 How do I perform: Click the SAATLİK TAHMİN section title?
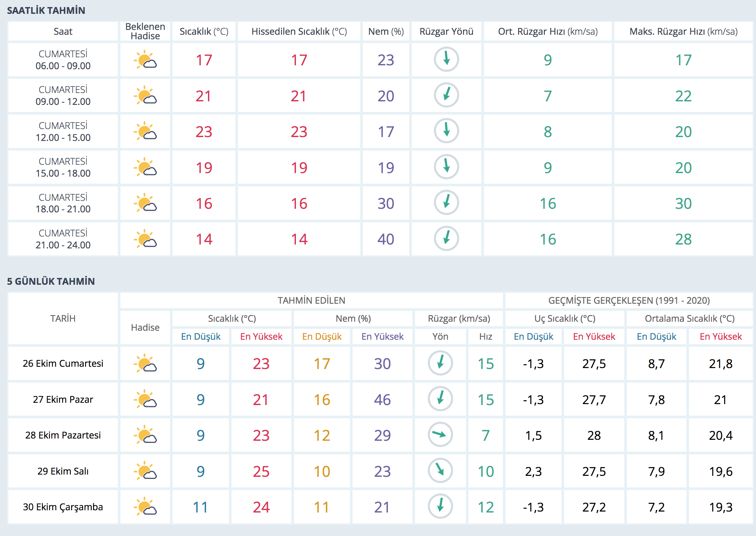coord(46,11)
